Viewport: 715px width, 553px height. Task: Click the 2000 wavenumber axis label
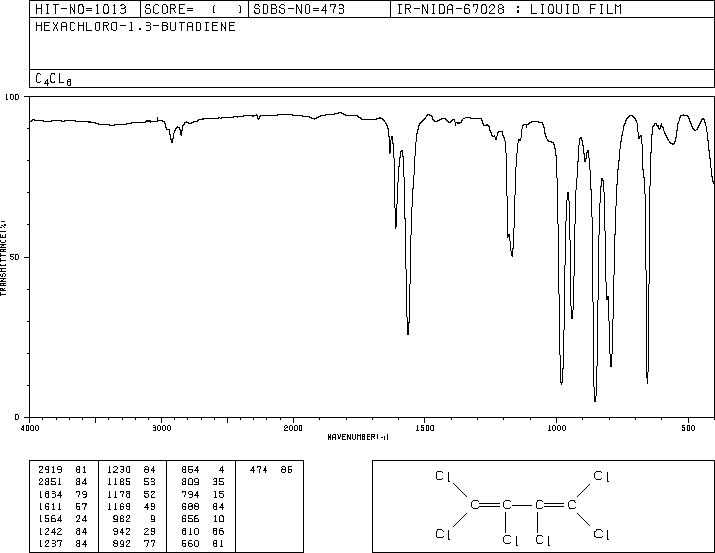(x=293, y=428)
